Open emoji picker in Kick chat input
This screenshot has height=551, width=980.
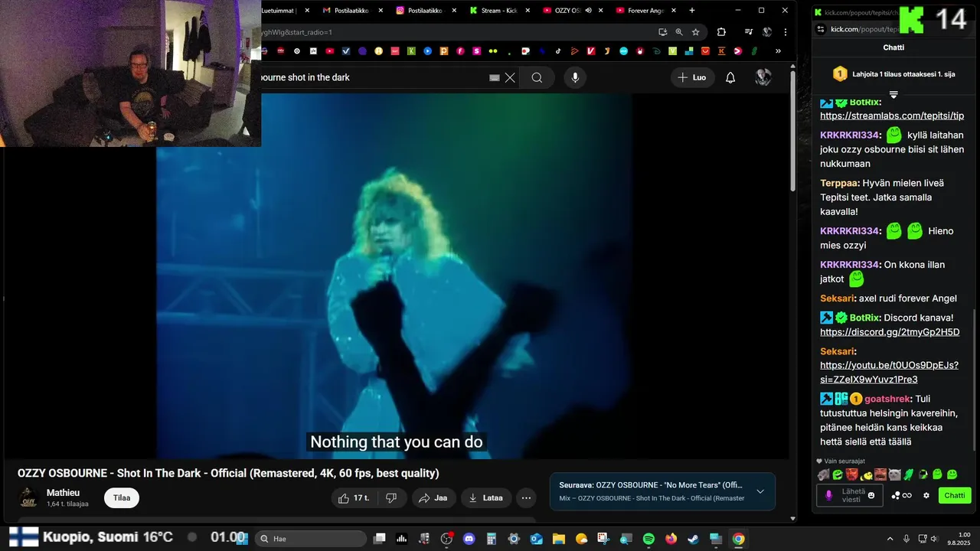tap(871, 496)
